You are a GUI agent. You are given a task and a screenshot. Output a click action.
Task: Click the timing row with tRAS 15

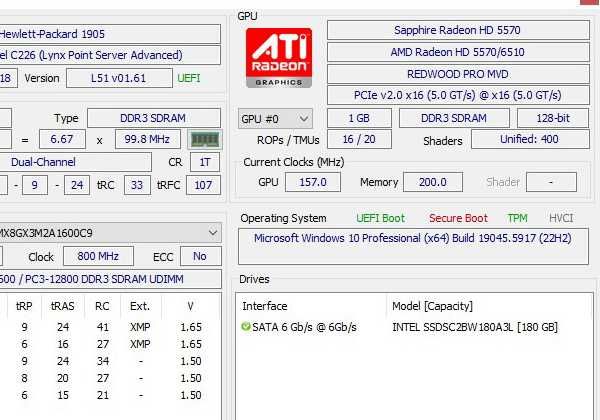pos(110,395)
